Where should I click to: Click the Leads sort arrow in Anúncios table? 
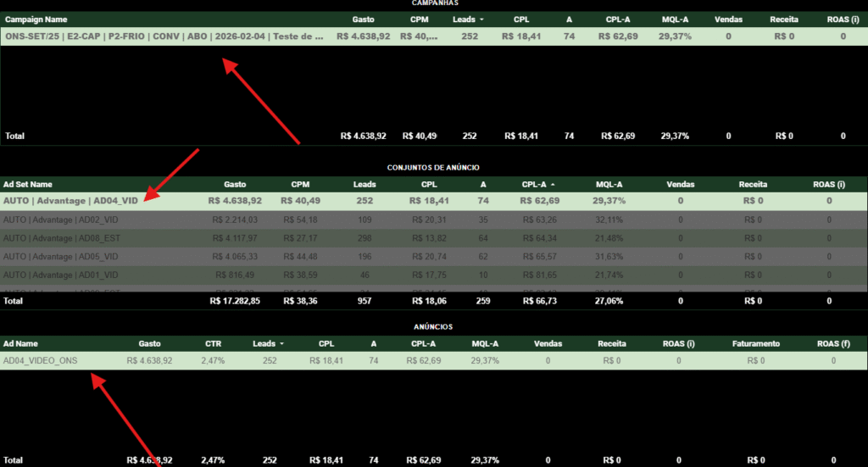point(281,344)
